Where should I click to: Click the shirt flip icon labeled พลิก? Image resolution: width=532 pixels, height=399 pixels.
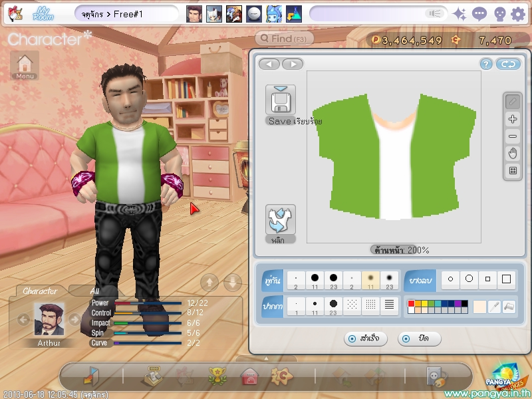point(280,219)
